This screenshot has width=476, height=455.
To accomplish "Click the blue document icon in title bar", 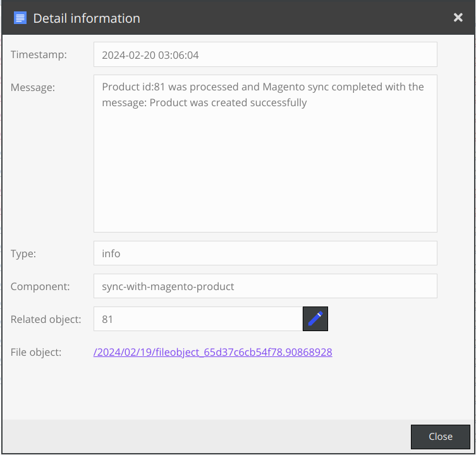I will click(20, 18).
